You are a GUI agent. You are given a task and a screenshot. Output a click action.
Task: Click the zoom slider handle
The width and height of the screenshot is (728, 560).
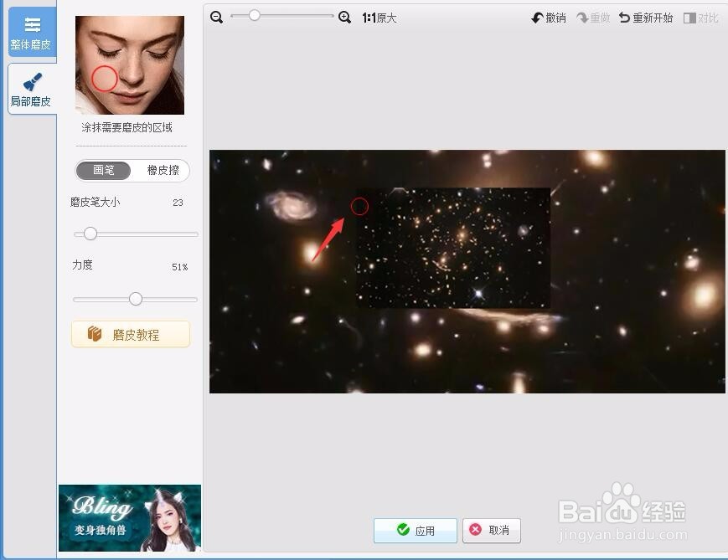[x=254, y=16]
